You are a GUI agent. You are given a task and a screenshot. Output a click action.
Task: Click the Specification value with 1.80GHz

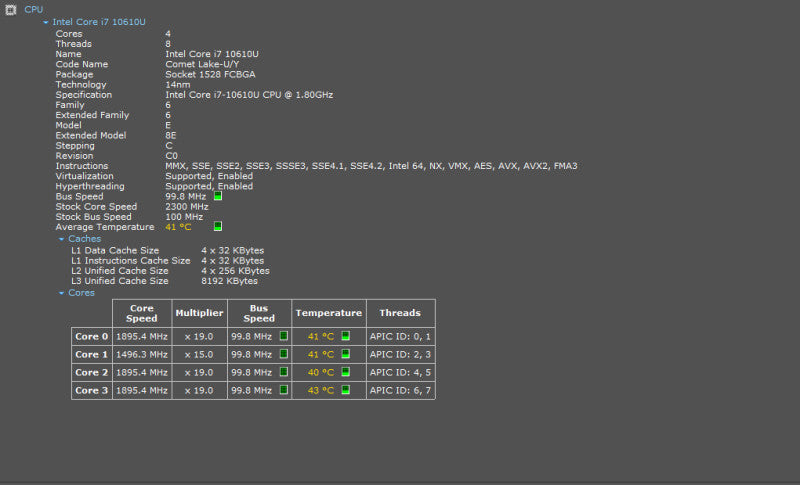point(249,95)
